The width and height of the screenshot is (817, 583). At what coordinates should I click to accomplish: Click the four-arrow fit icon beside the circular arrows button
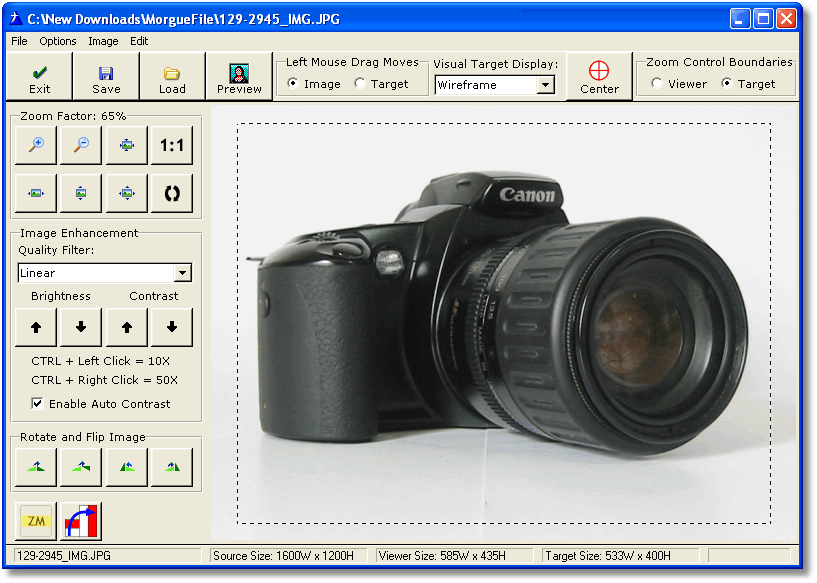click(x=127, y=193)
